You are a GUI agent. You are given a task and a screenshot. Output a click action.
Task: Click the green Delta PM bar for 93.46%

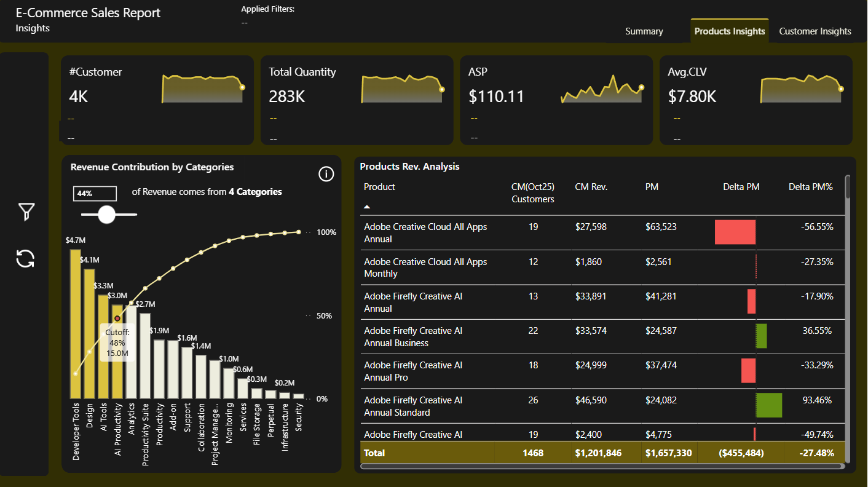pyautogui.click(x=769, y=405)
